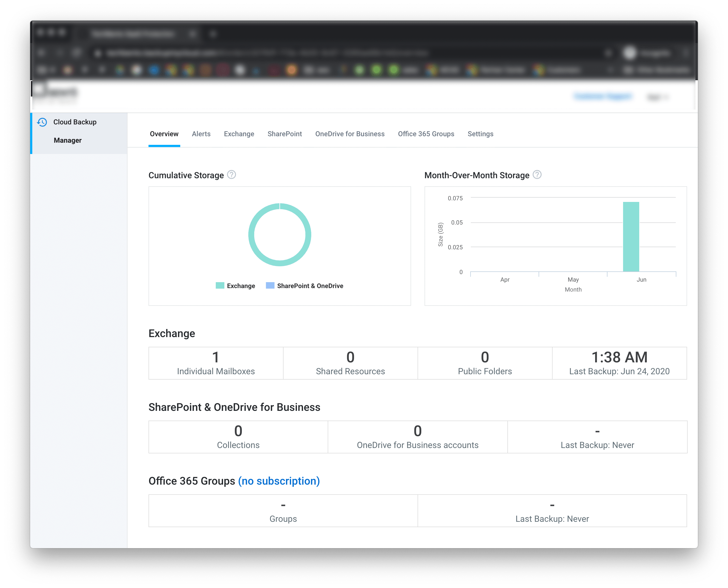Click the Cumulative Storage heading
This screenshot has height=588, width=728.
(x=186, y=176)
